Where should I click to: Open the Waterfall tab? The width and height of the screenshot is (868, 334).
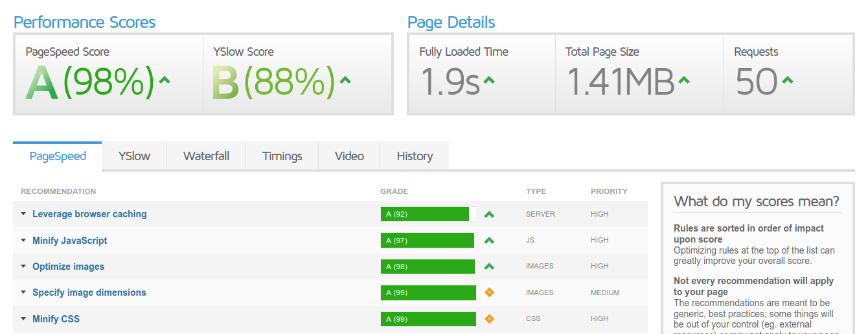coord(206,156)
